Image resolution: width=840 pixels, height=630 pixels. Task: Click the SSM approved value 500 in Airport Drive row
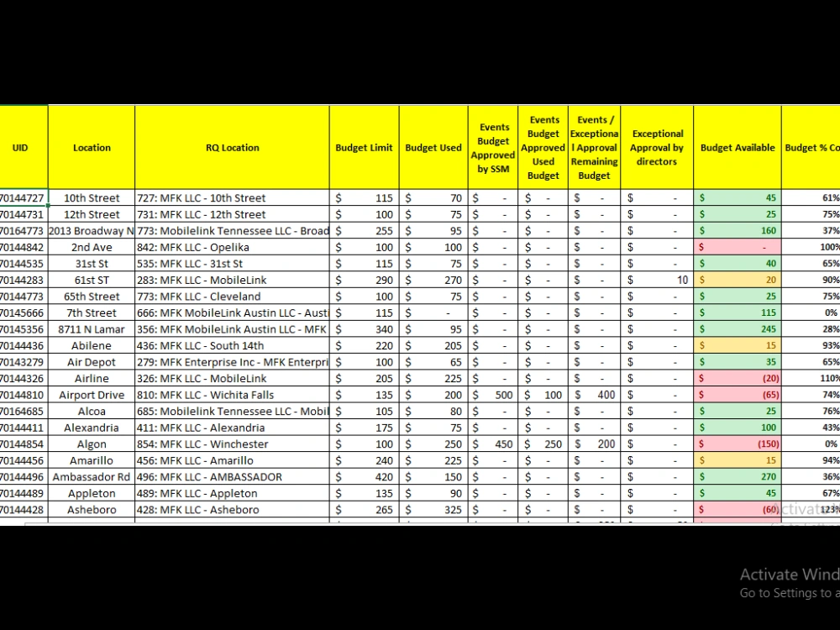coord(493,395)
